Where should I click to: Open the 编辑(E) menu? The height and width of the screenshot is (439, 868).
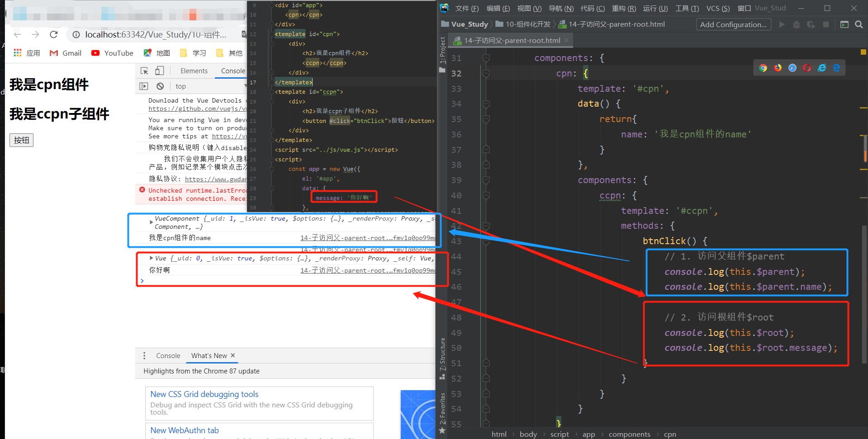[498, 8]
